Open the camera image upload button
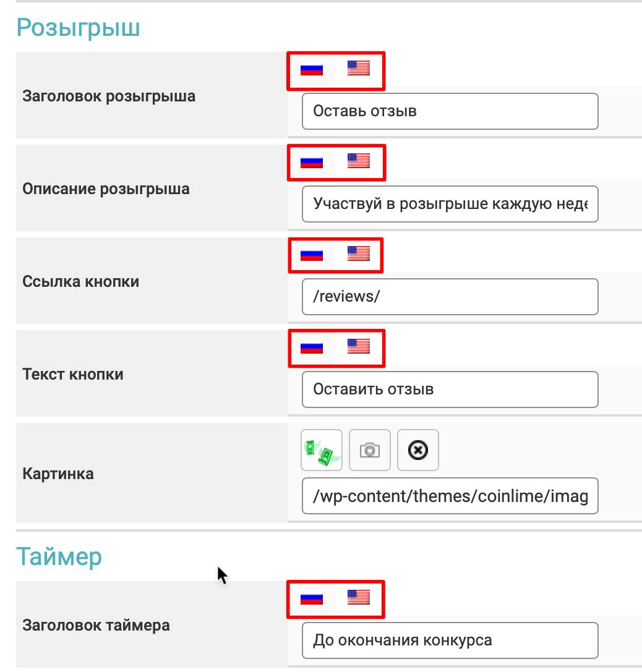 (x=370, y=450)
